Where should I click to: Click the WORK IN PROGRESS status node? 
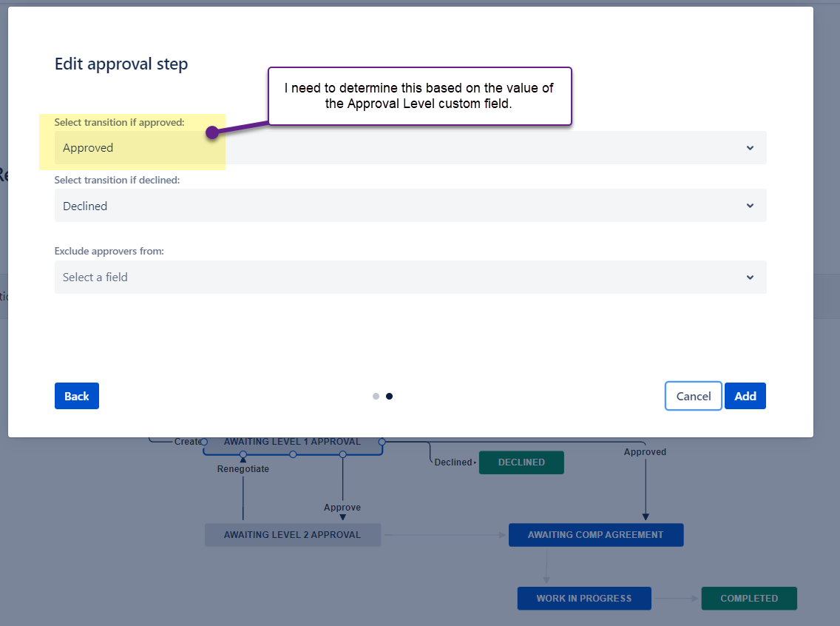click(x=584, y=598)
